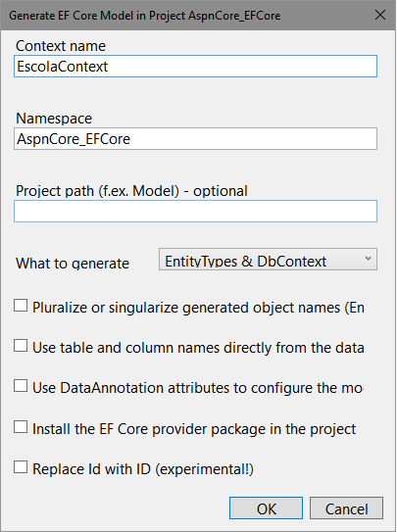Dismiss the dialog with Cancel button

(x=346, y=508)
